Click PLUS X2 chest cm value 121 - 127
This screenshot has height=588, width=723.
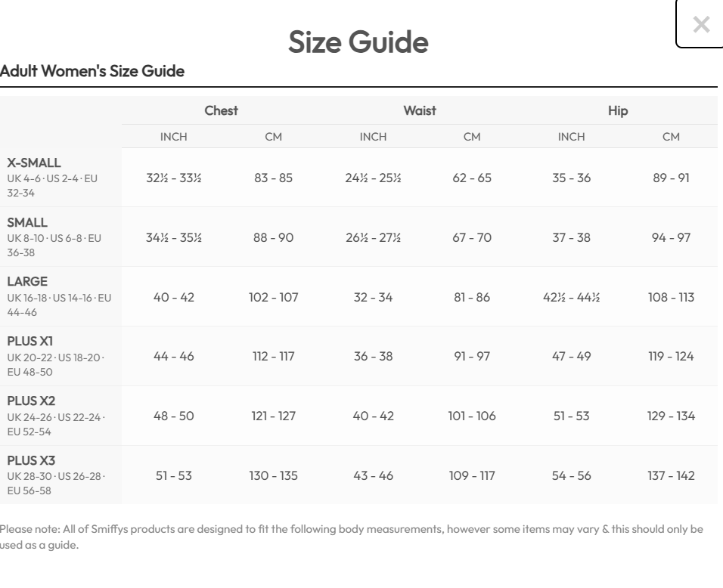(273, 416)
